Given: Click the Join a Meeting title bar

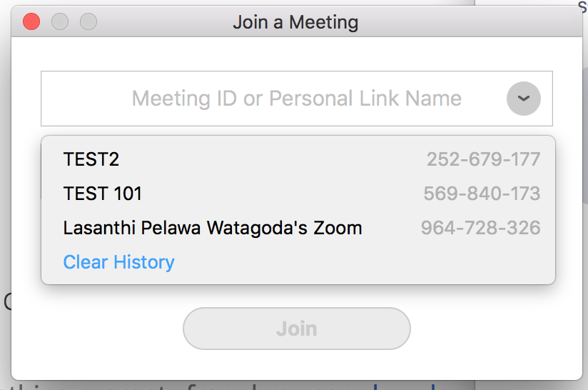Looking at the screenshot, I should 295,22.
